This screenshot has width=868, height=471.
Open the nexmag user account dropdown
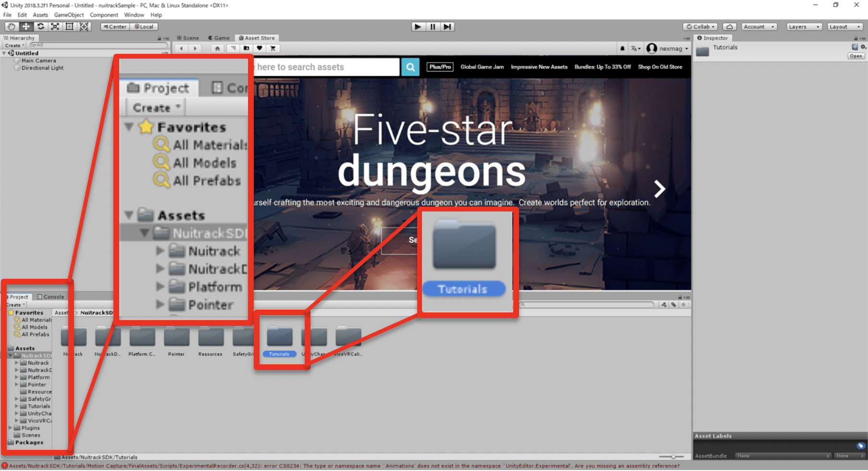668,48
